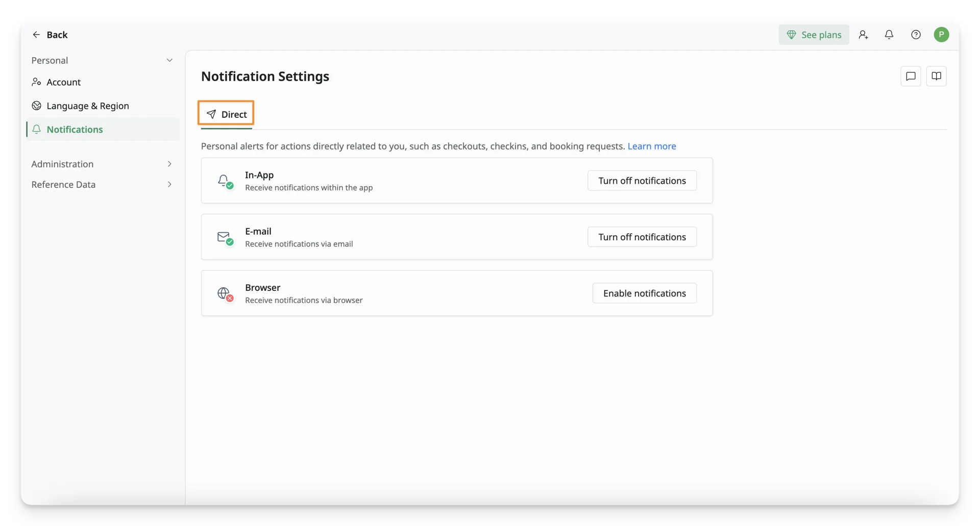The image size is (980, 526).
Task: Open the bell notifications icon in header
Action: [x=889, y=35]
